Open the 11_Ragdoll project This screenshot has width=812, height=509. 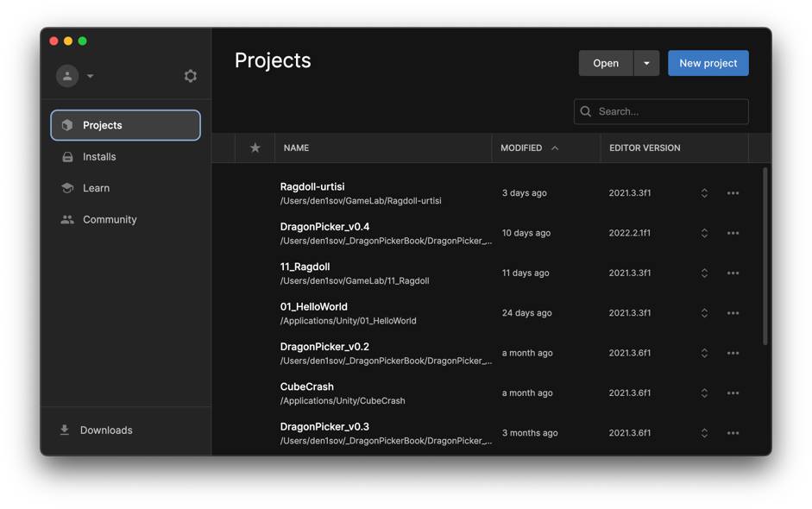pyautogui.click(x=305, y=267)
